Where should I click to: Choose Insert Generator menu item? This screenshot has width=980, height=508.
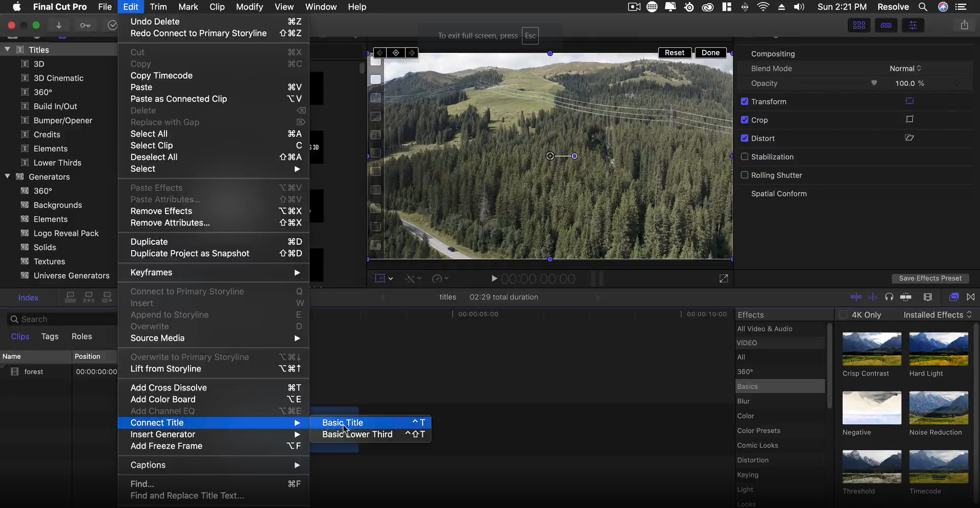[213, 434]
